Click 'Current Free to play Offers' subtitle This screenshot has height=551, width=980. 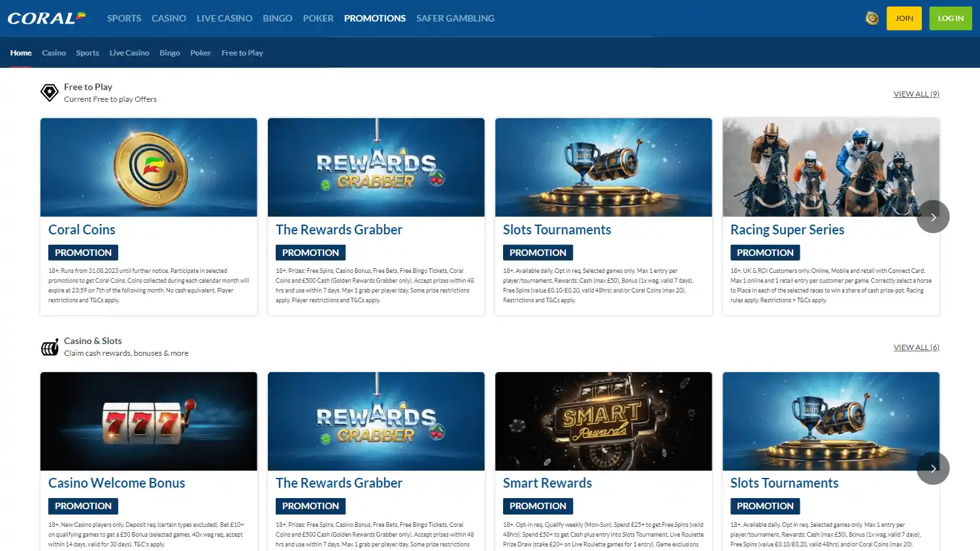coord(110,99)
